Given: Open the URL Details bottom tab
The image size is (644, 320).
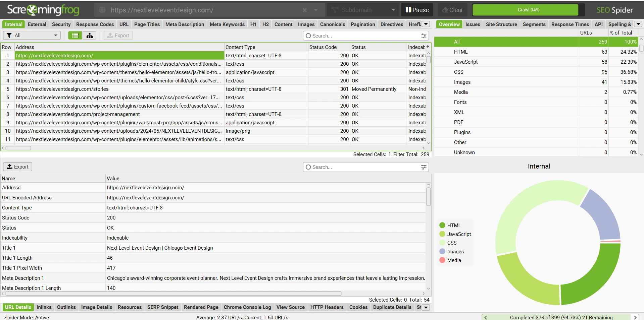Looking at the screenshot, I should point(18,307).
